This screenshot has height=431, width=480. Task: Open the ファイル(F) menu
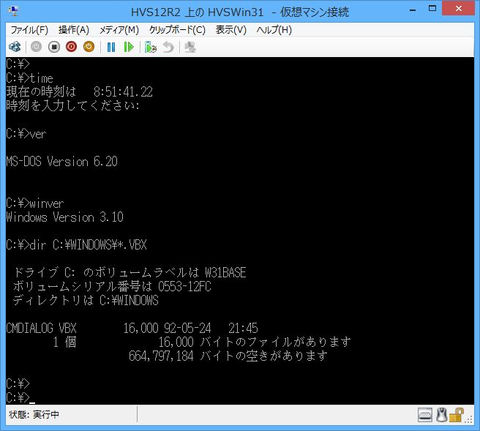(x=29, y=30)
